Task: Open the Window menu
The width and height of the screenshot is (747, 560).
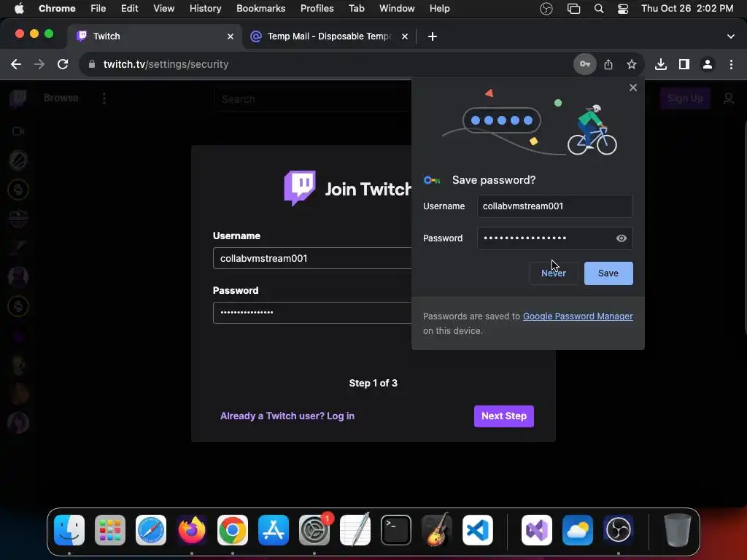Action: pyautogui.click(x=397, y=9)
